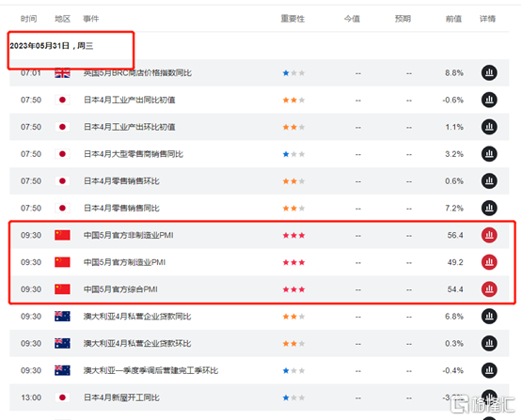Open the 中国5月官方制造业PMI event link
Viewport: 521px width, 420px height.
(x=124, y=262)
